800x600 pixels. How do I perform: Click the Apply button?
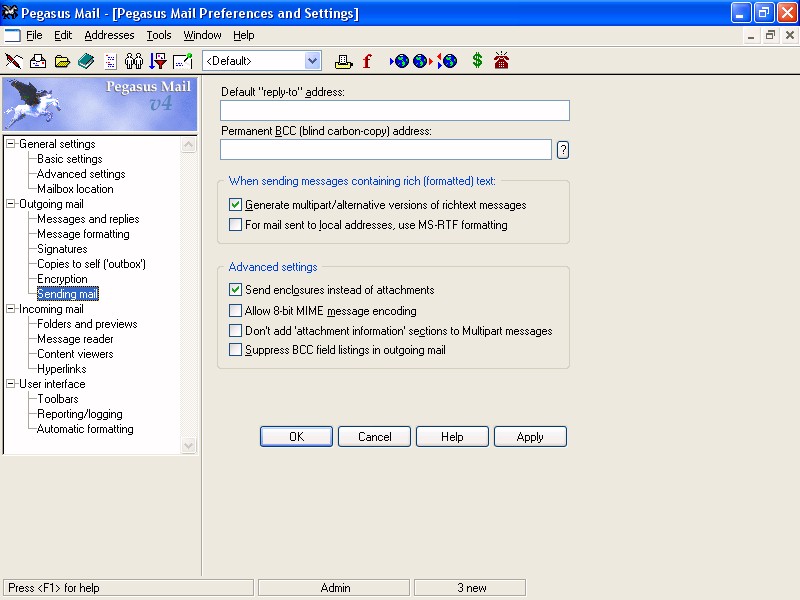pyautogui.click(x=530, y=437)
